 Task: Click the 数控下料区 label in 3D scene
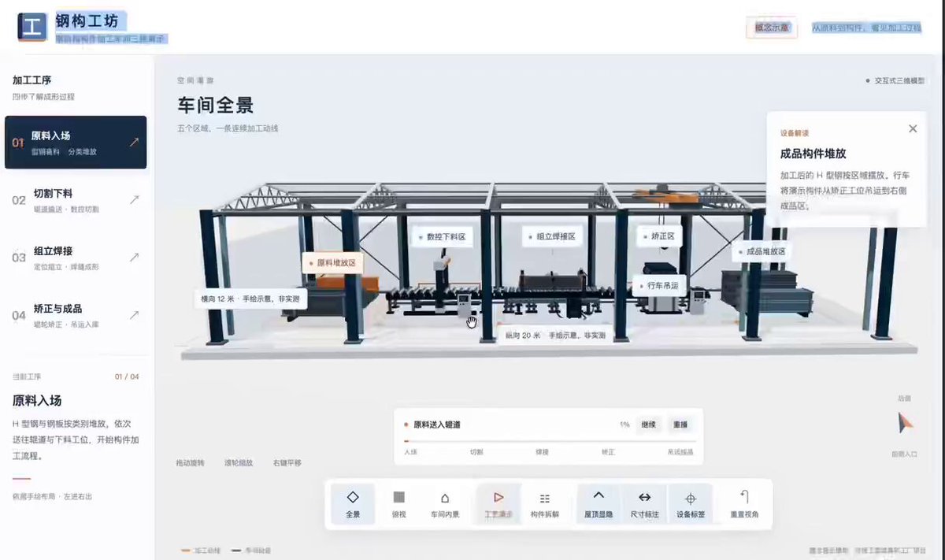click(x=443, y=236)
